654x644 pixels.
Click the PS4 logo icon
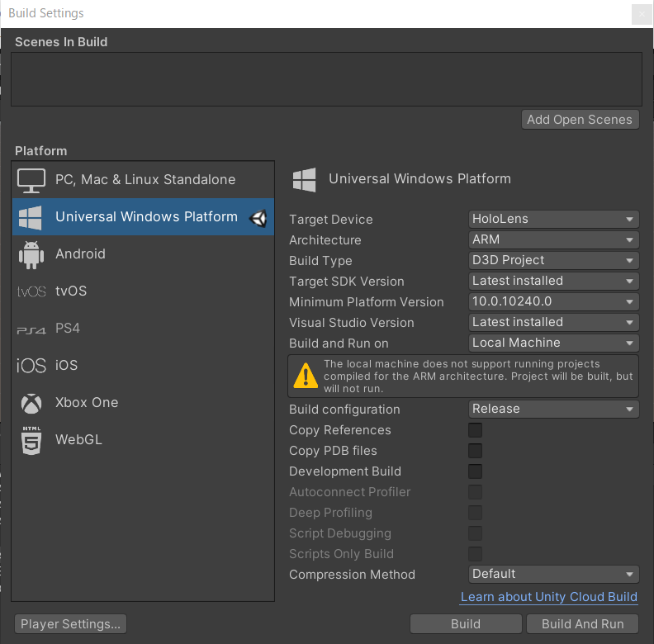click(x=31, y=330)
